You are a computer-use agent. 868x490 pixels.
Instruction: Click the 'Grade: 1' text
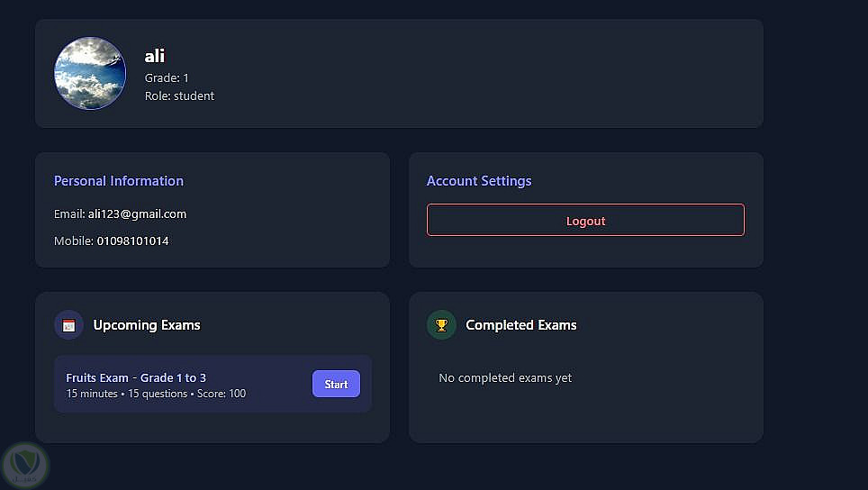(x=167, y=78)
